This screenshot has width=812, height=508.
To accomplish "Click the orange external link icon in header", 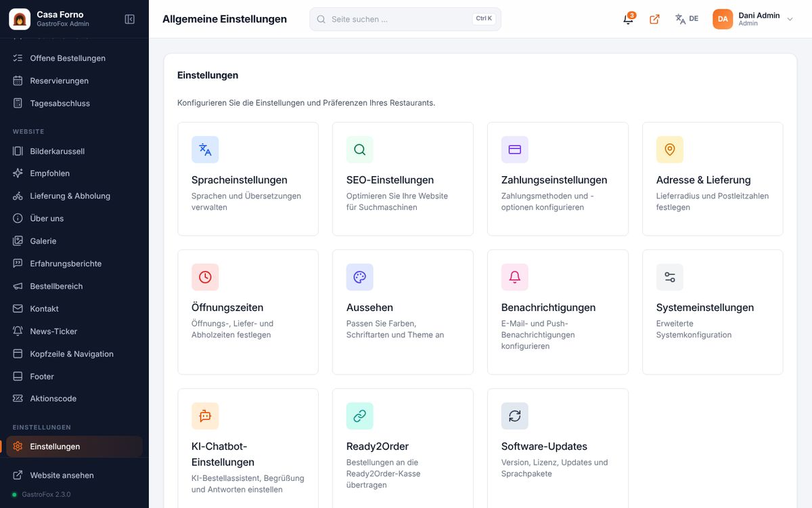I will click(654, 19).
